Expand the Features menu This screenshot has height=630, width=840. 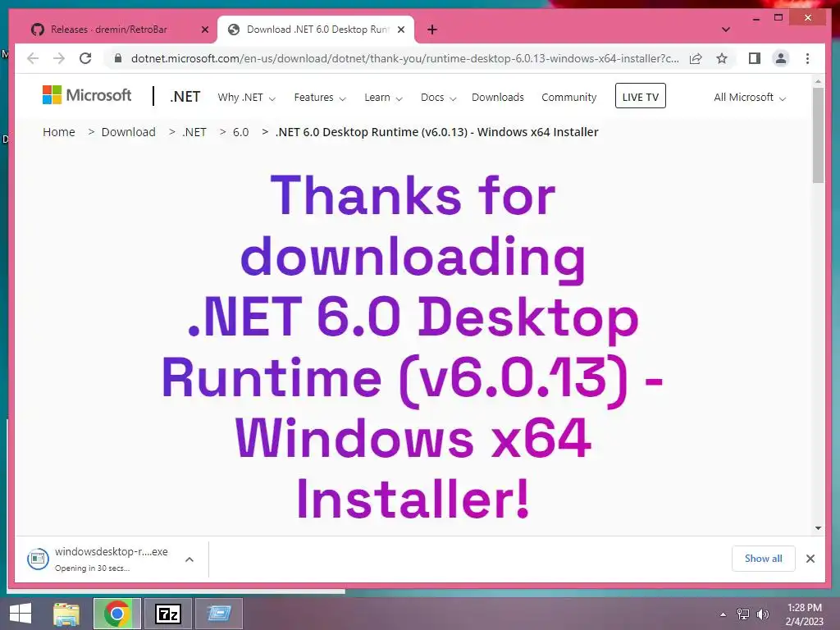(x=320, y=98)
